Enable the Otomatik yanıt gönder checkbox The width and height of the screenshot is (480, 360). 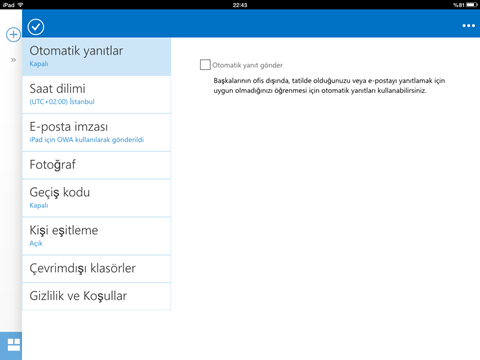(x=205, y=65)
